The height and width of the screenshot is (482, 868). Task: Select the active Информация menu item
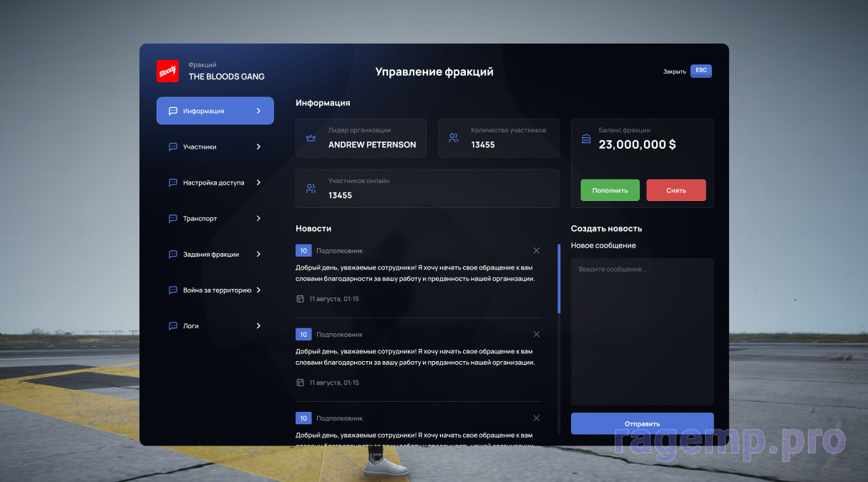pyautogui.click(x=215, y=111)
